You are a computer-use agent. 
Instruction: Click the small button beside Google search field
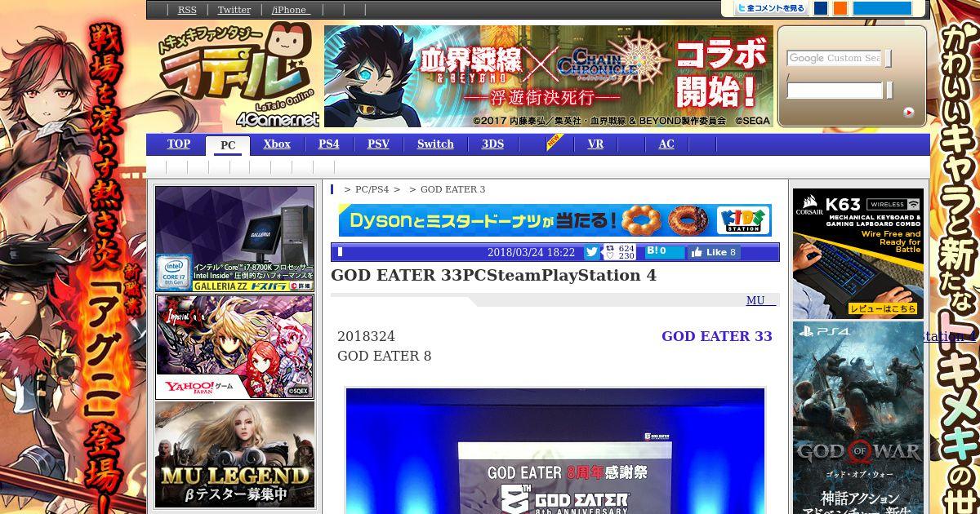pyautogui.click(x=889, y=58)
